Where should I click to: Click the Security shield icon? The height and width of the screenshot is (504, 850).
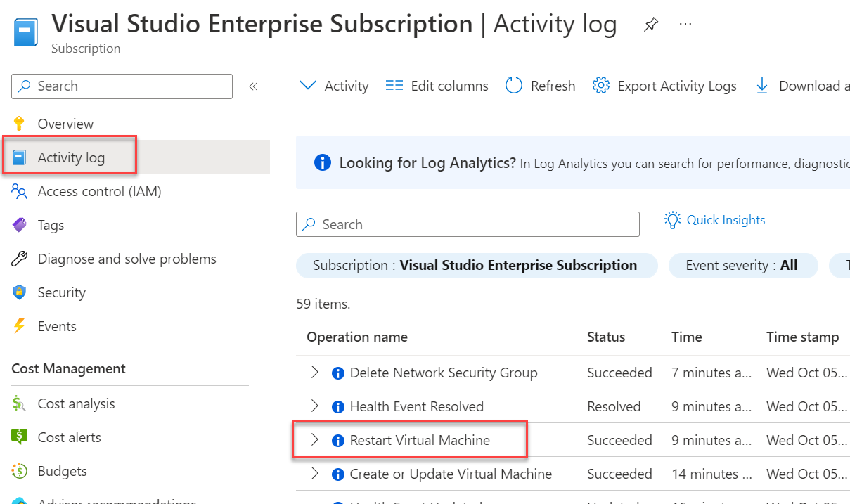(20, 292)
